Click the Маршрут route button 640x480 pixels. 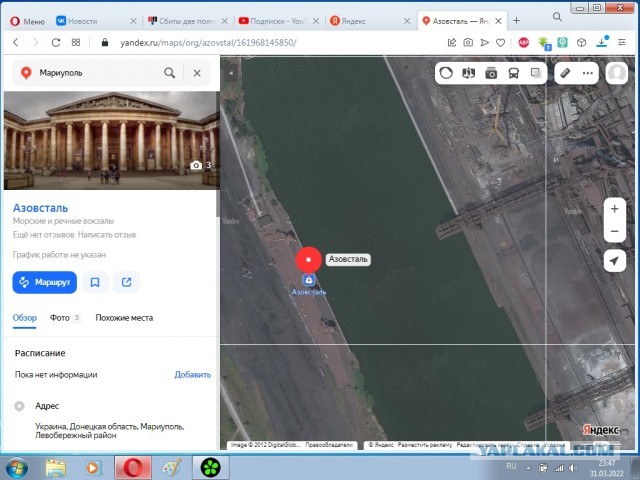[44, 282]
